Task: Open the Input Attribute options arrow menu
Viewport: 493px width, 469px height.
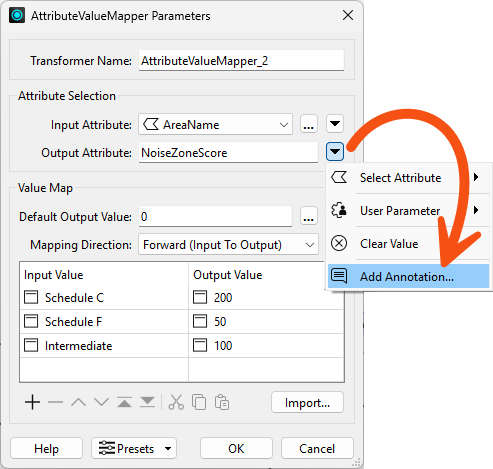Action: (335, 124)
